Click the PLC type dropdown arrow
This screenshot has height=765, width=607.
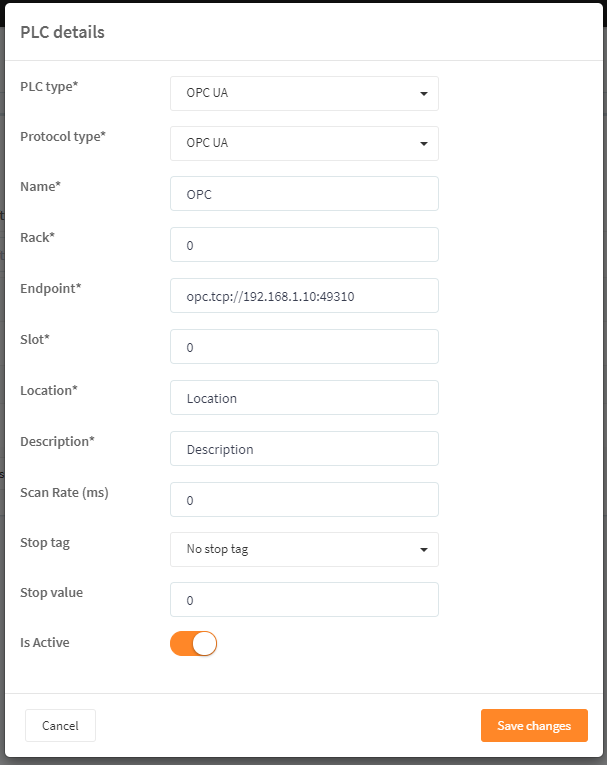click(x=424, y=94)
